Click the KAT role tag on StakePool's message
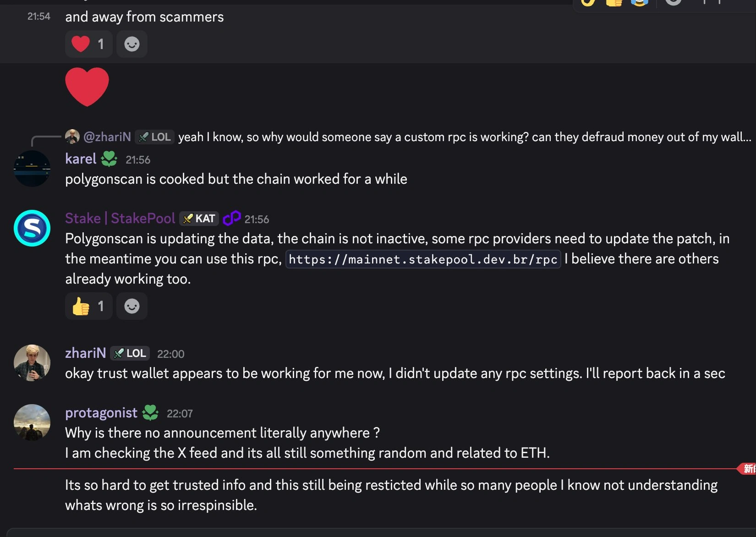This screenshot has width=756, height=537. [x=199, y=219]
